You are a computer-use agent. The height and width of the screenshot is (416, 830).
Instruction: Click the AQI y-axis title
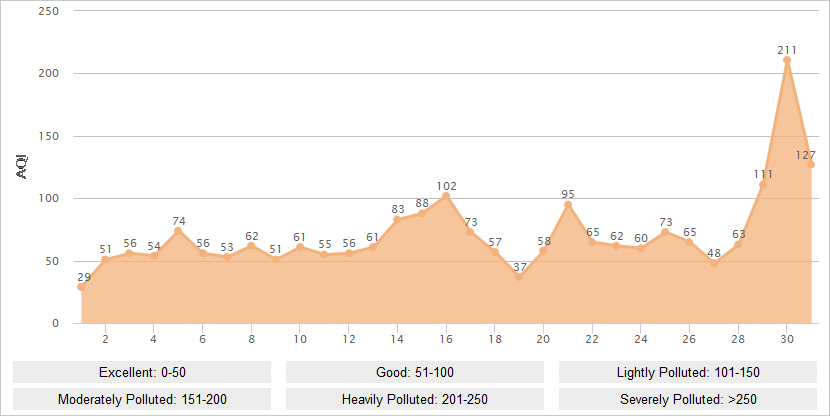pos(22,167)
